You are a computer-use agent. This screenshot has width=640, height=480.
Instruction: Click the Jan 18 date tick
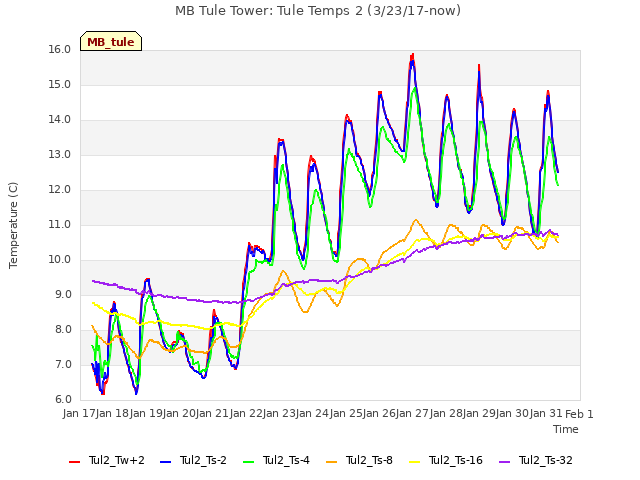[112, 414]
